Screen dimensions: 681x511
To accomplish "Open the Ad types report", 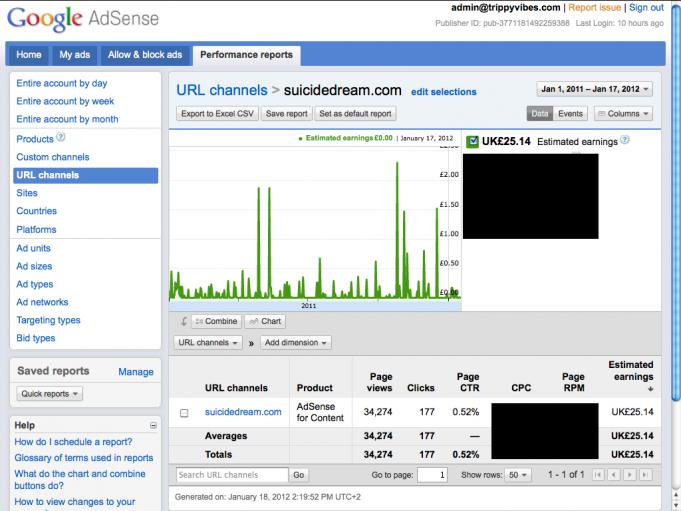I will pos(35,284).
